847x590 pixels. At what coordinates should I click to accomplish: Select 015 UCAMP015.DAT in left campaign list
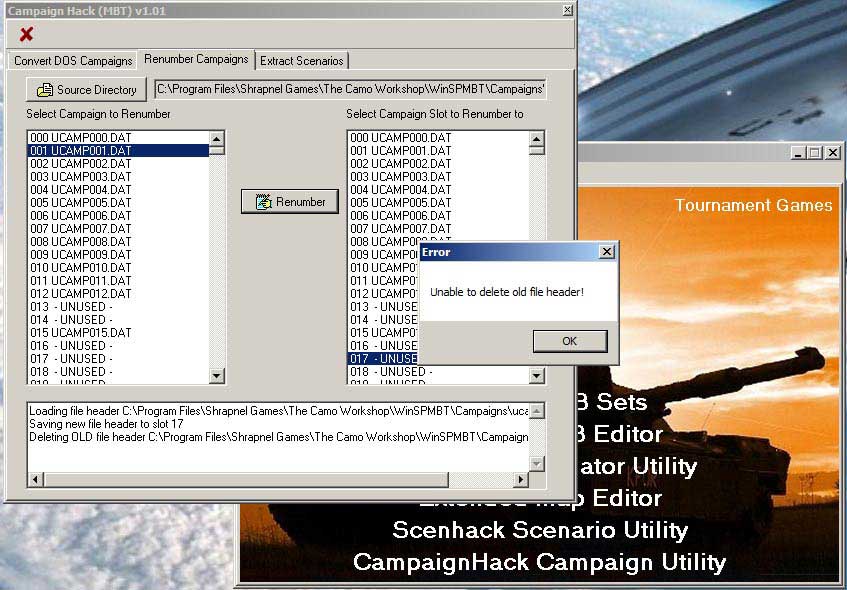coord(81,333)
